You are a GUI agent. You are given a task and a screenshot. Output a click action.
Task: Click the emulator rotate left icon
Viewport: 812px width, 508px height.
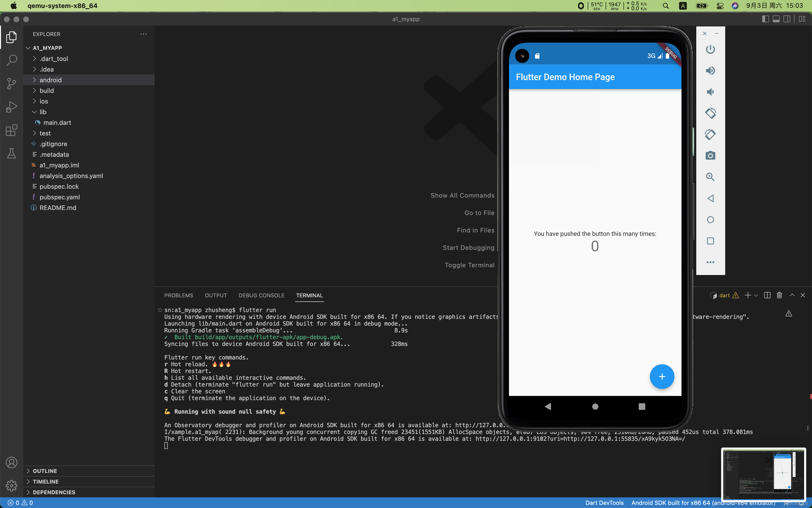tap(710, 113)
